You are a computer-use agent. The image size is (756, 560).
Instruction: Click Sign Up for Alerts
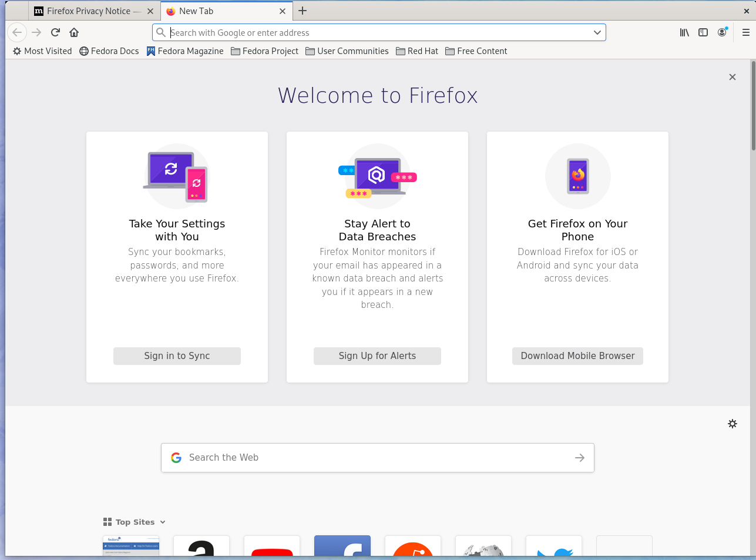tap(377, 356)
